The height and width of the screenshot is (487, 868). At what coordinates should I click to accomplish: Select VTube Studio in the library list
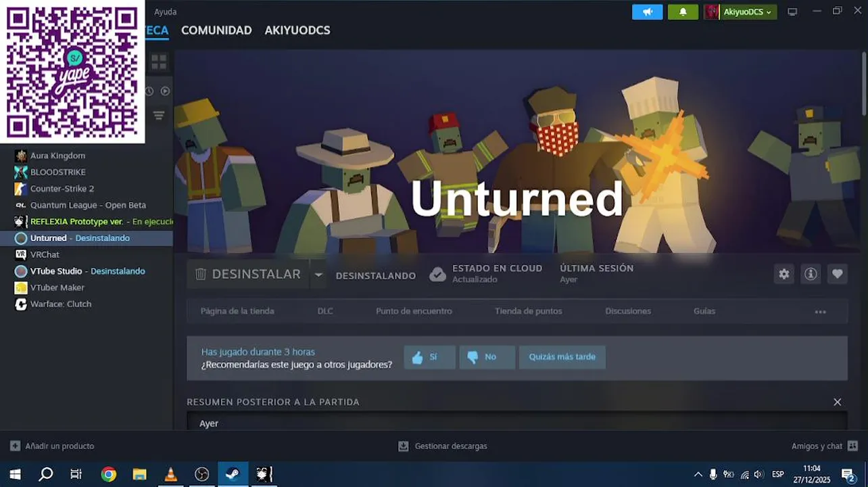coord(87,271)
